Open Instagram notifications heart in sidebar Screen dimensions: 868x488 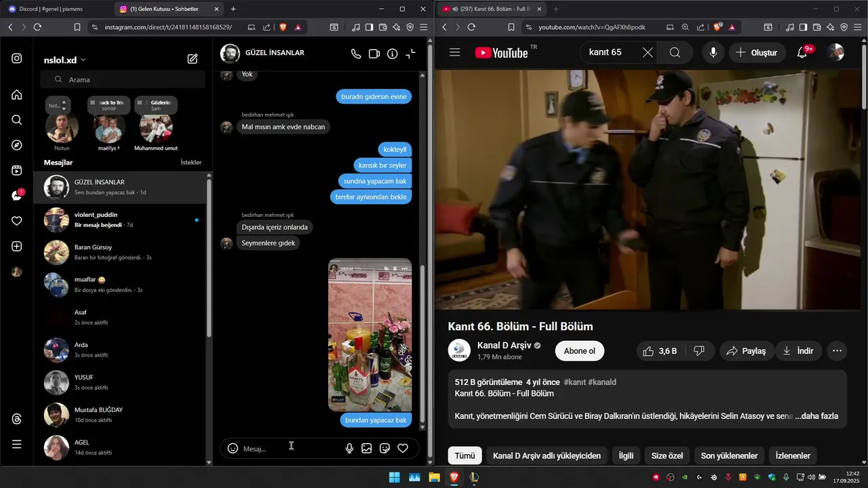click(x=17, y=221)
